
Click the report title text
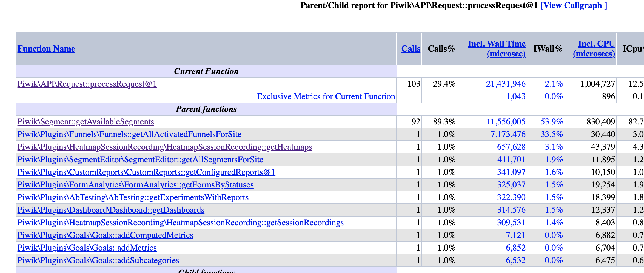(419, 5)
